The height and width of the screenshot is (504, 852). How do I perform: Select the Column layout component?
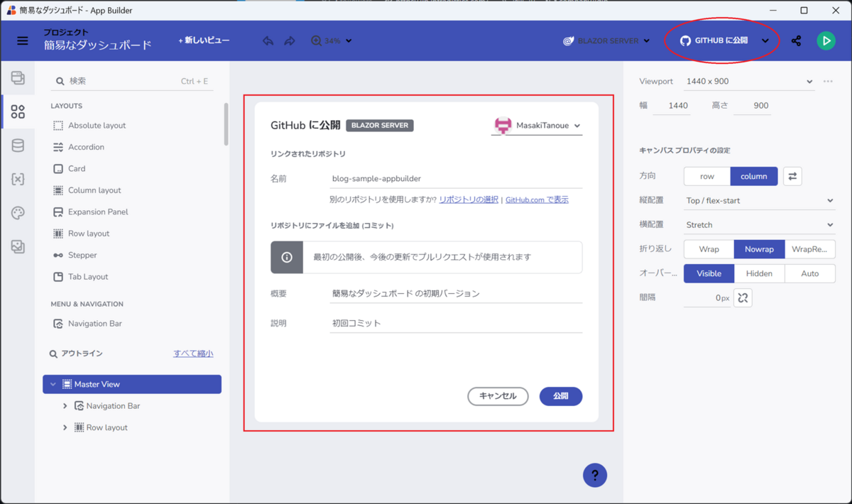pos(87,190)
